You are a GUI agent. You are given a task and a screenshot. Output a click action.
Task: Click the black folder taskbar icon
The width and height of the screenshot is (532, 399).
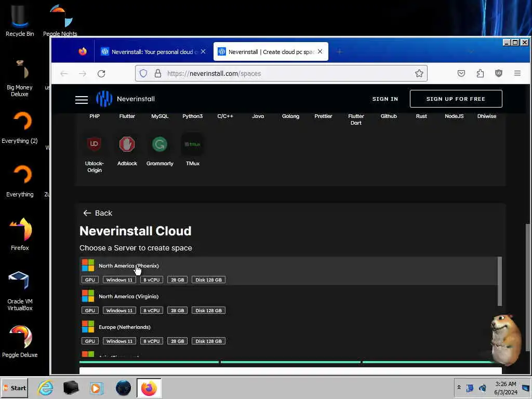click(x=71, y=388)
